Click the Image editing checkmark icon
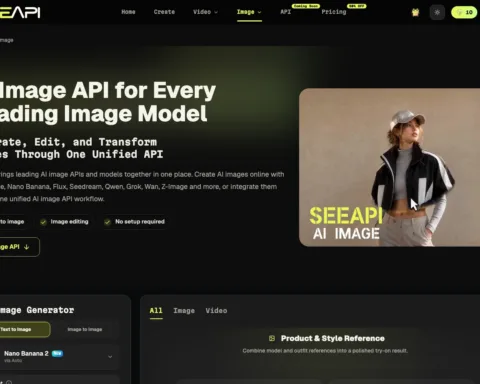The image size is (480, 384). tap(43, 222)
